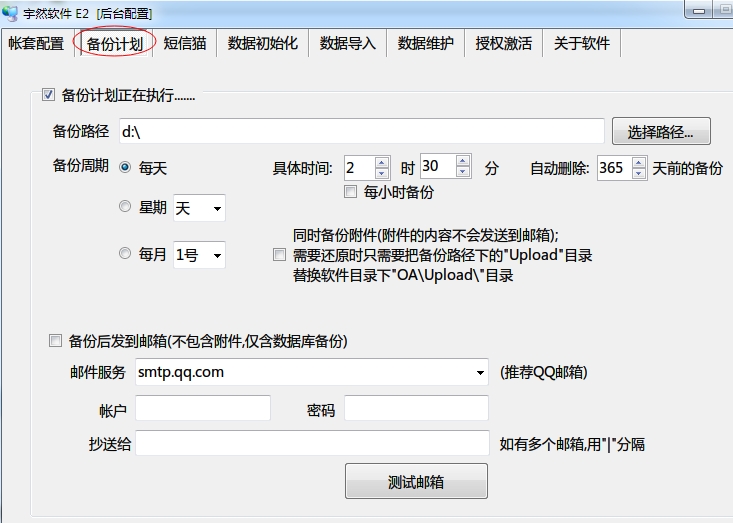Open the 关于软件 tab
The height and width of the screenshot is (523, 733).
click(582, 43)
